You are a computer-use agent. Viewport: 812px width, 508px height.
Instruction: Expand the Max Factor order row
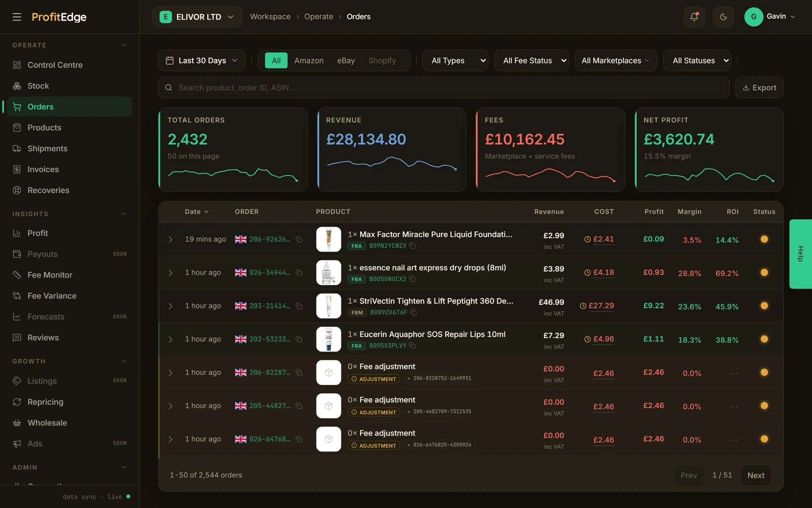pos(170,239)
